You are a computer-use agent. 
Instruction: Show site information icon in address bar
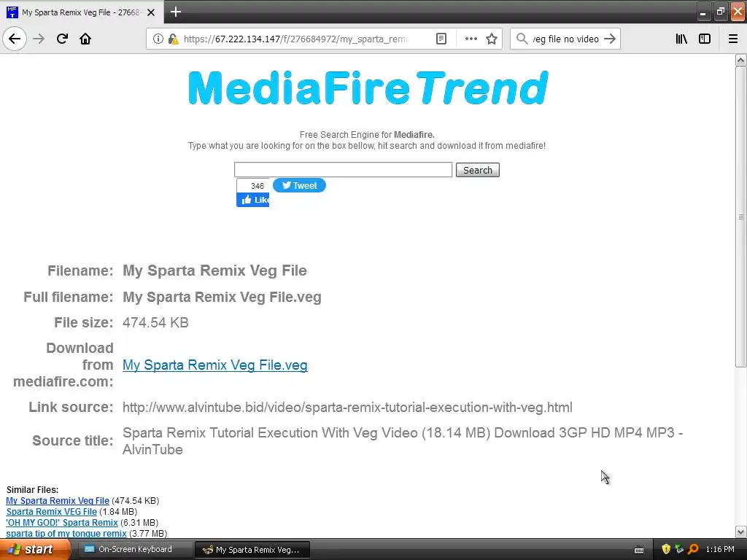(x=158, y=39)
